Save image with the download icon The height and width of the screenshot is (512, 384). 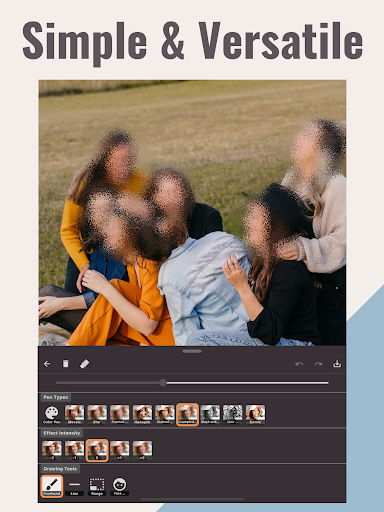[337, 364]
